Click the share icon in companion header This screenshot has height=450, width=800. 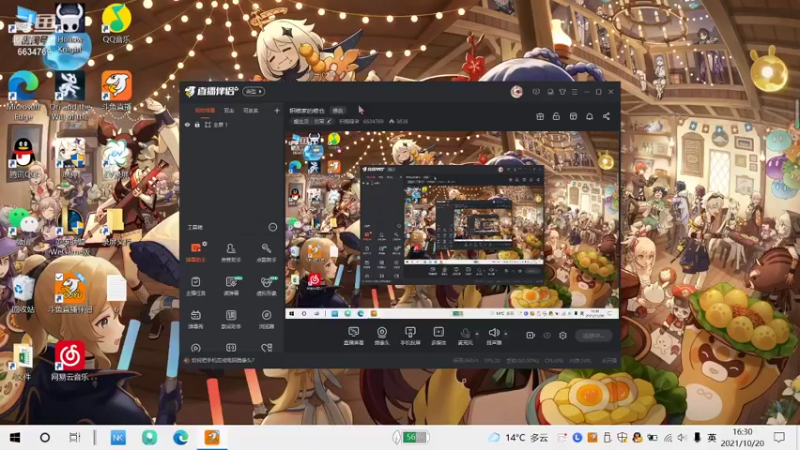click(606, 116)
